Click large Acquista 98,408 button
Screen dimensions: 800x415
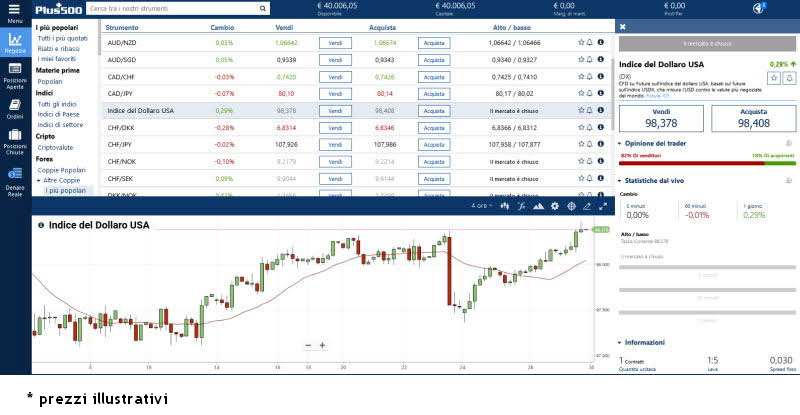[x=753, y=119]
